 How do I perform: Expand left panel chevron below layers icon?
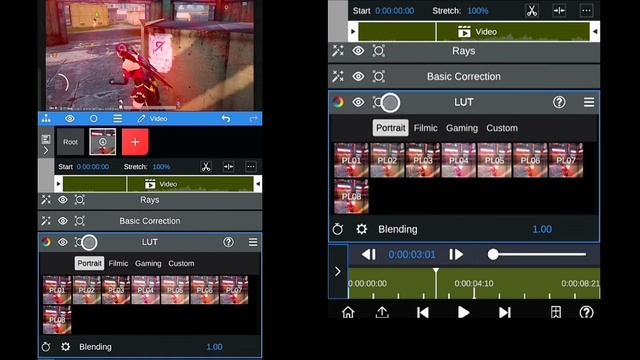[46, 150]
